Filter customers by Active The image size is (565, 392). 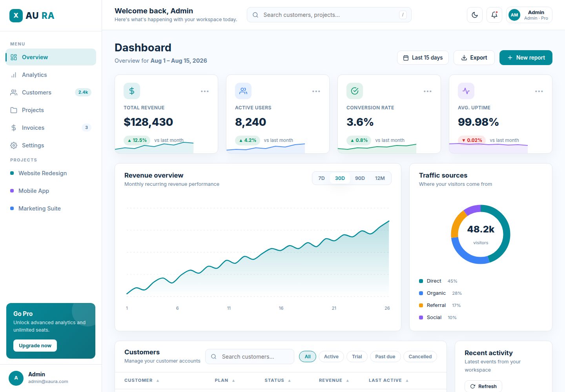coord(331,356)
